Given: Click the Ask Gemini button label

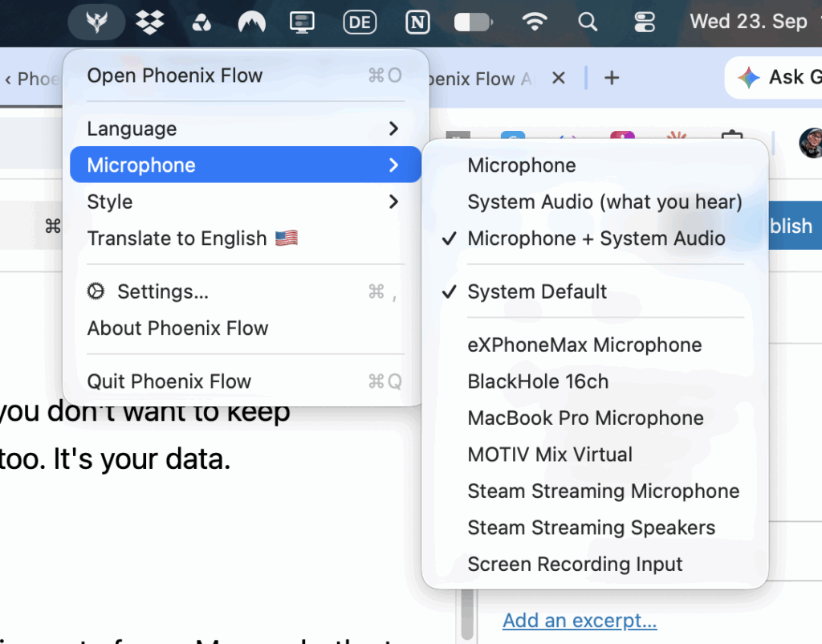Looking at the screenshot, I should [795, 78].
